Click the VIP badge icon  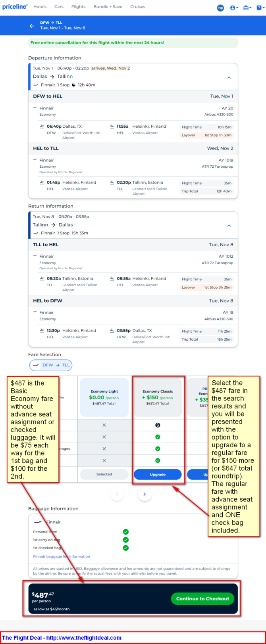(220, 8)
